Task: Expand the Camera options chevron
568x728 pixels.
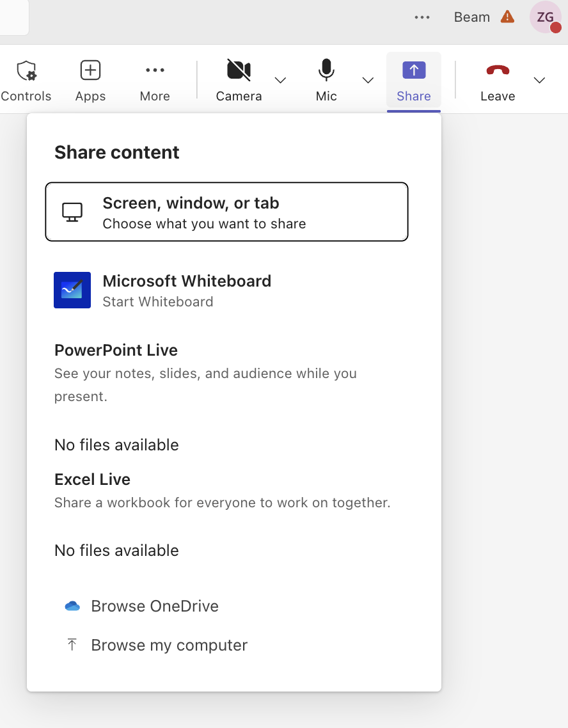Action: point(281,81)
